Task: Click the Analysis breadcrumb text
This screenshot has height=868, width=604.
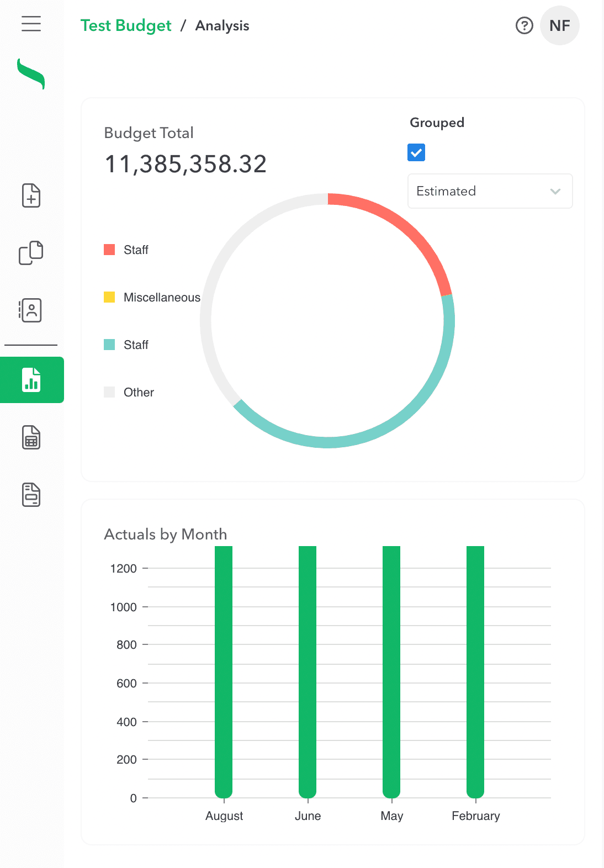Action: point(222,25)
